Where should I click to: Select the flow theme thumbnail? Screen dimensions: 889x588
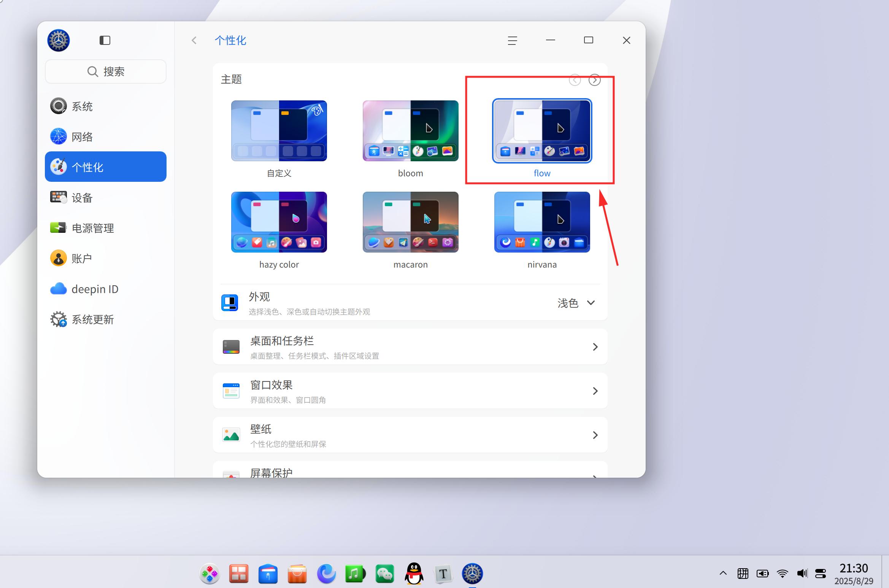point(542,131)
